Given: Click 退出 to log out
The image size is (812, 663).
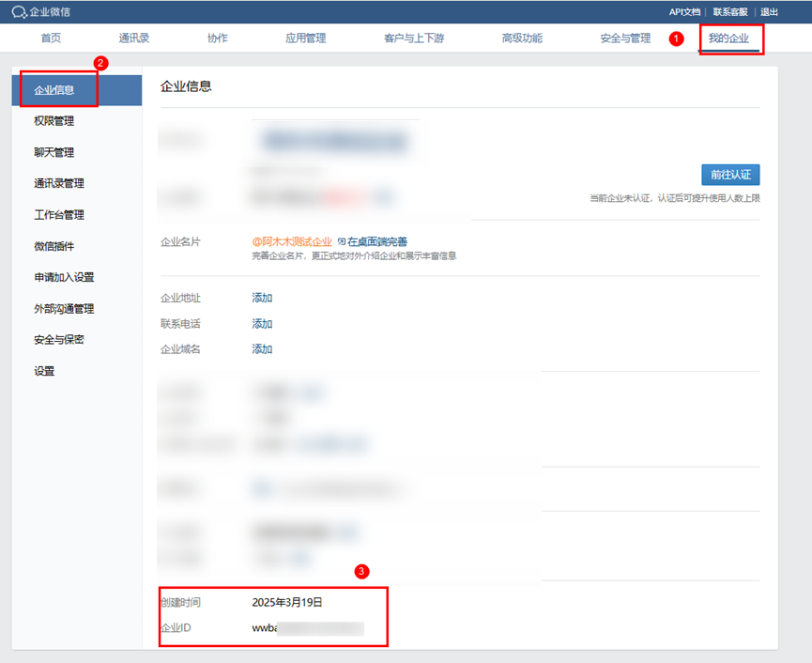Looking at the screenshot, I should [x=769, y=12].
